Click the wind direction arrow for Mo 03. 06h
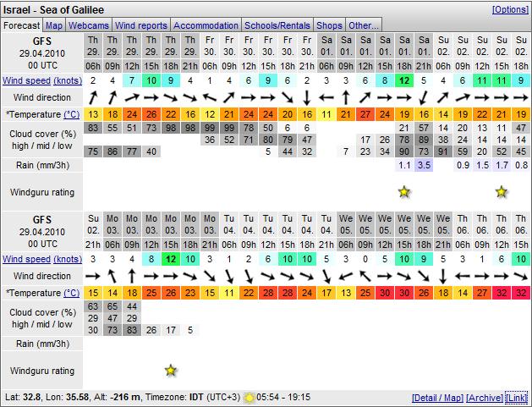532x407 pixels. [112, 277]
